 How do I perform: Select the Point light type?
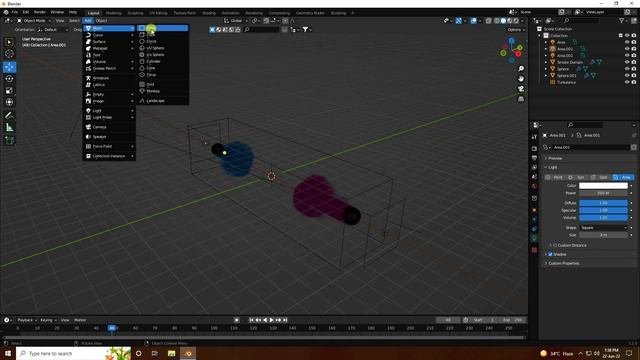[x=555, y=177]
